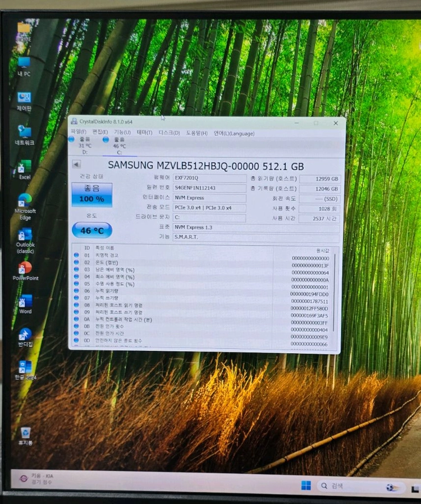The width and height of the screenshot is (421, 504).
Task: Click the blue status circle of C: disk
Action: (x=106, y=139)
